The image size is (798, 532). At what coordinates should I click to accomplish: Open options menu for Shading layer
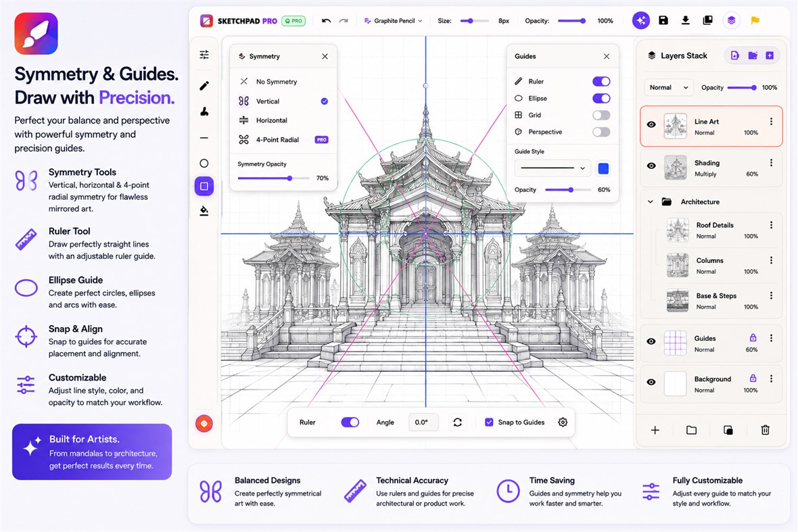pyautogui.click(x=771, y=163)
